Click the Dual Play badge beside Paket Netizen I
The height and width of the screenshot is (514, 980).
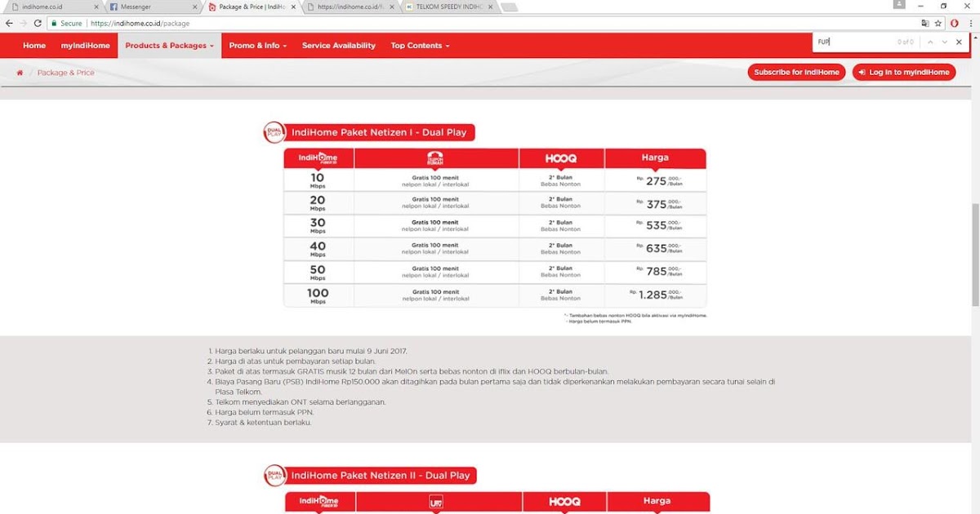[274, 132]
